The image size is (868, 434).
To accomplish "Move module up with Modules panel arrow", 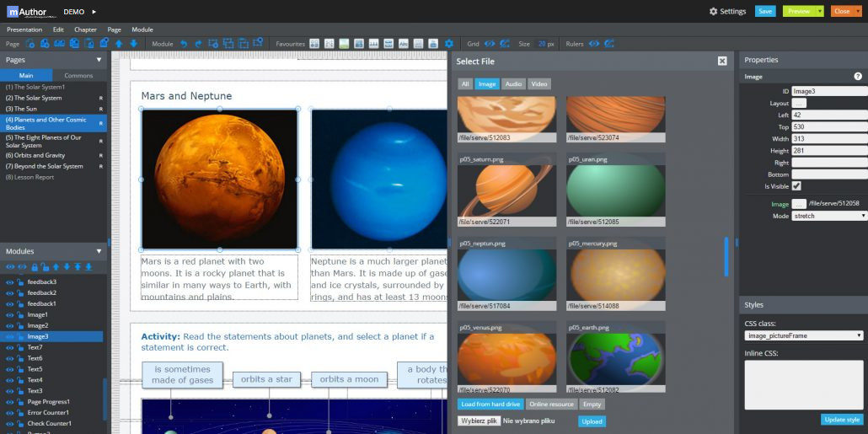I will point(56,267).
